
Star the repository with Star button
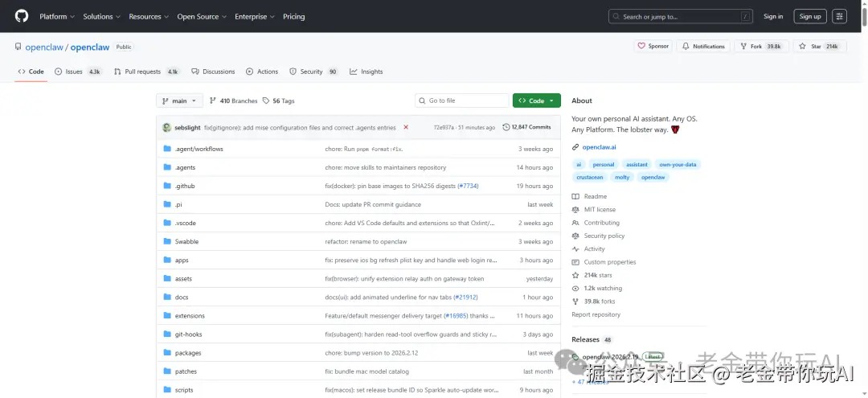pos(820,47)
